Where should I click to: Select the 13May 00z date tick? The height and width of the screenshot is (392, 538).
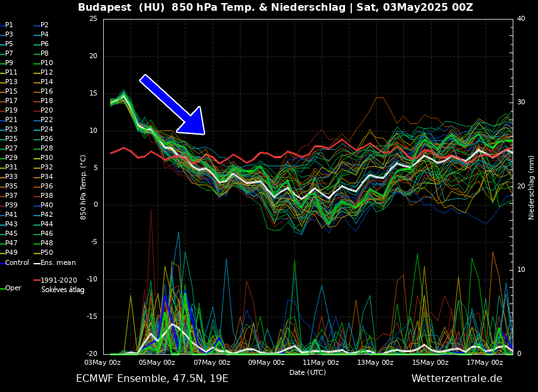coord(375,363)
